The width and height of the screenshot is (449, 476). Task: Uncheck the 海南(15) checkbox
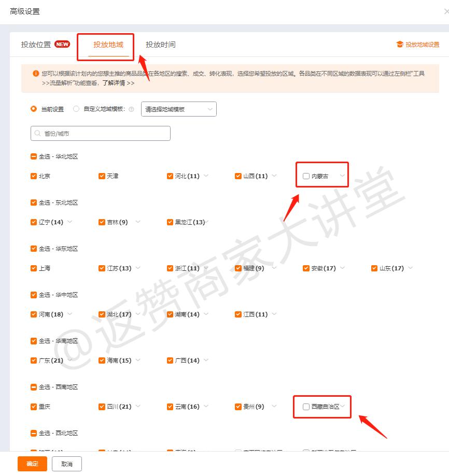102,360
